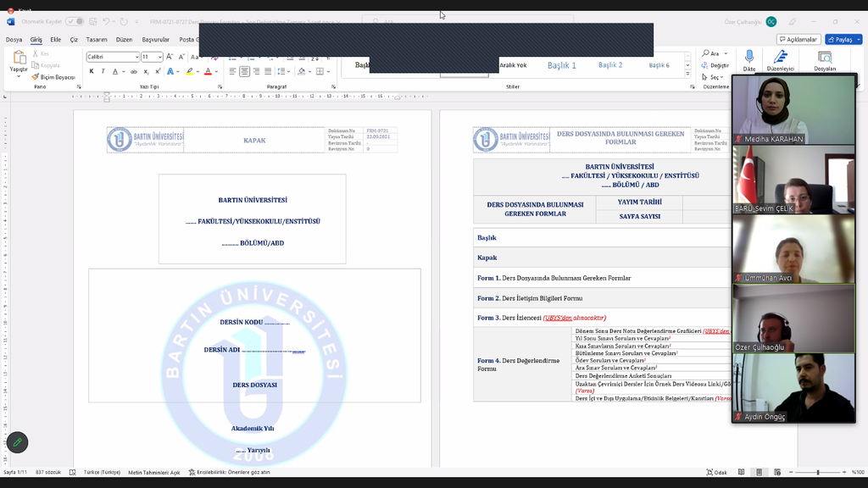Adjust the zoom level slider
Viewport: 868px width, 488px height.
pyautogui.click(x=817, y=473)
